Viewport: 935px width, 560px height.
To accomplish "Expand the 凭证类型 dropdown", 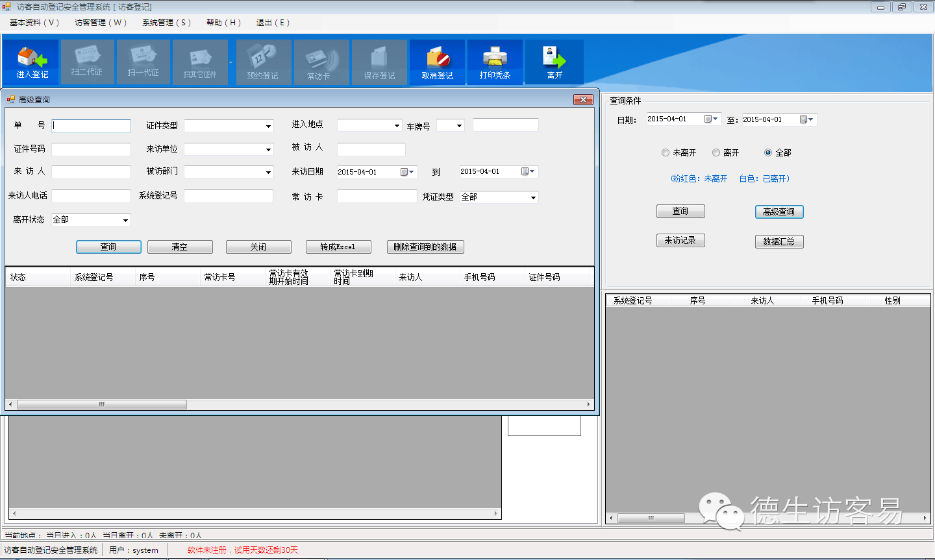I will point(533,197).
